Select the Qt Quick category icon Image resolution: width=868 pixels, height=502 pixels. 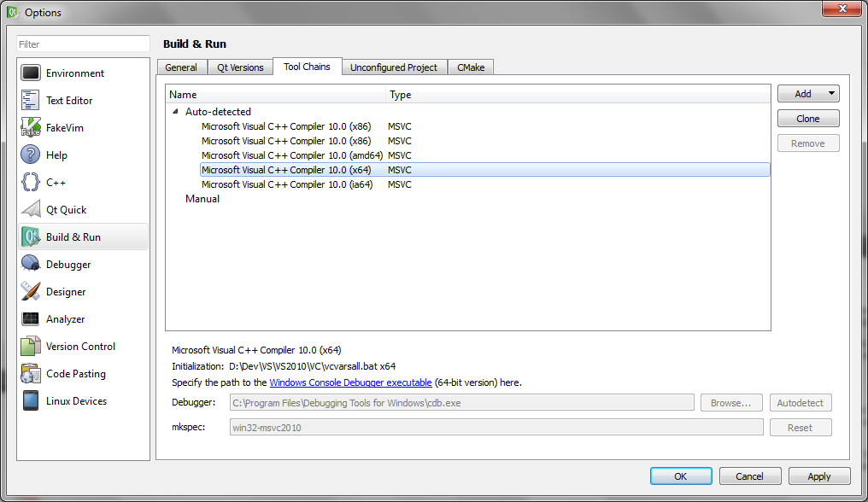(31, 210)
